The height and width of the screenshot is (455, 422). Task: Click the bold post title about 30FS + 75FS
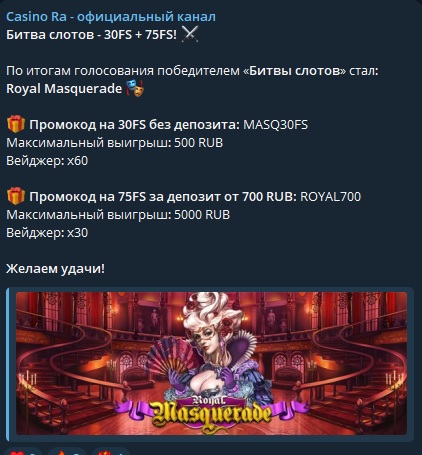(x=91, y=35)
